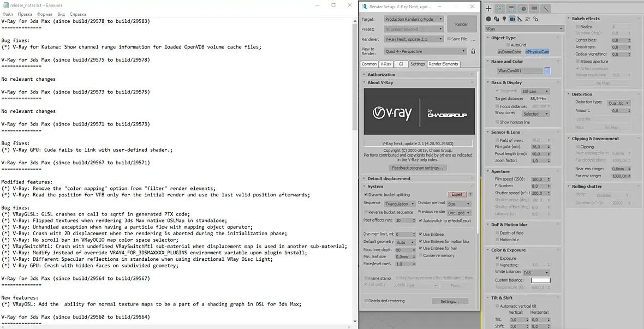Enable AutoGrid checkbox
644x329 pixels.
pos(508,45)
